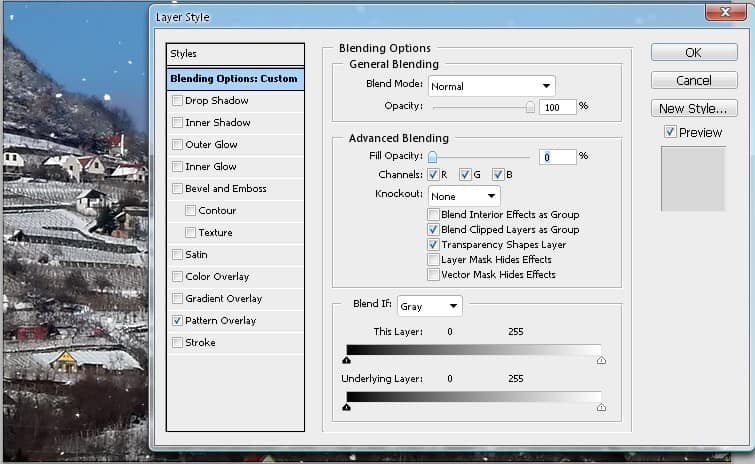
Task: Open the Blend Mode dropdown
Action: pos(491,87)
